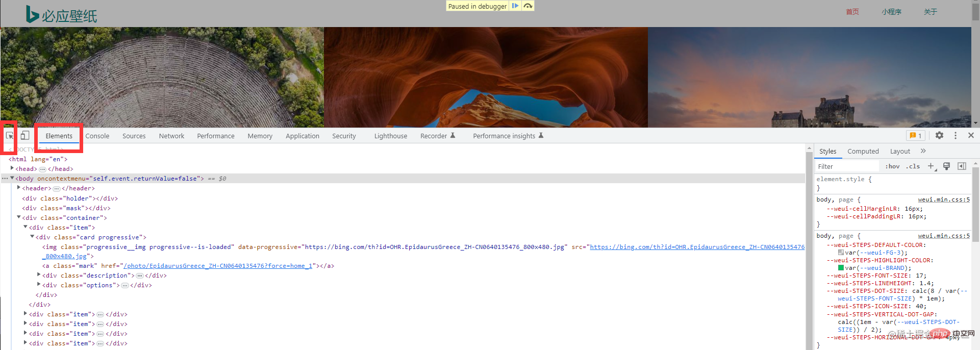This screenshot has height=350, width=980.
Task: Switch to the Network tab
Action: coord(171,136)
